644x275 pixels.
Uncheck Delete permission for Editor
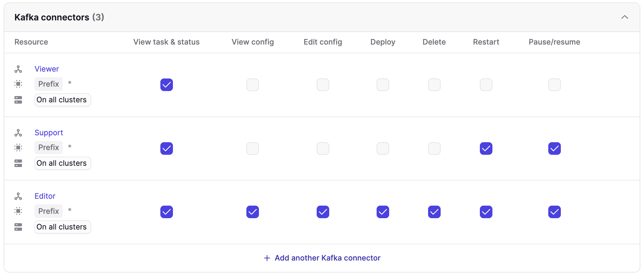click(x=434, y=212)
